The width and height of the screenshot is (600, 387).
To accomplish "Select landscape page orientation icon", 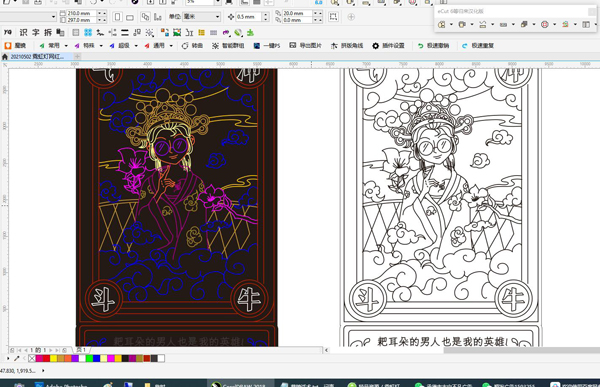I will [130, 17].
